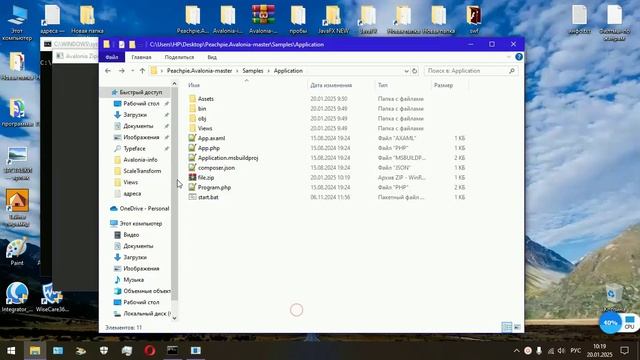This screenshot has width=640, height=360.
Task: Open the 'Поделиться' ribbon tab
Action: point(179,57)
